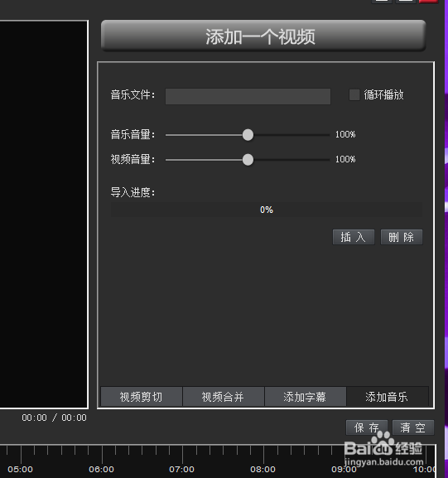This screenshot has height=478, width=448.
Task: Click the 视频音量 slider handle
Action: (x=248, y=160)
